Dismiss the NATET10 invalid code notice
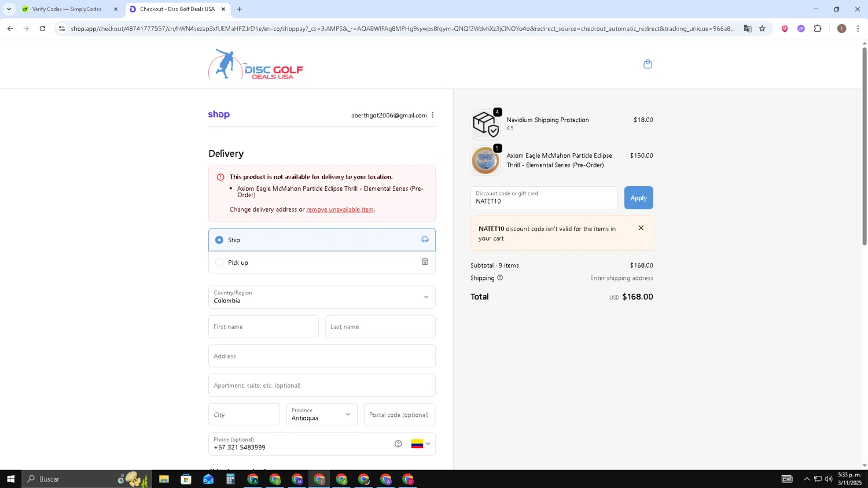The height and width of the screenshot is (488, 868). click(x=641, y=228)
